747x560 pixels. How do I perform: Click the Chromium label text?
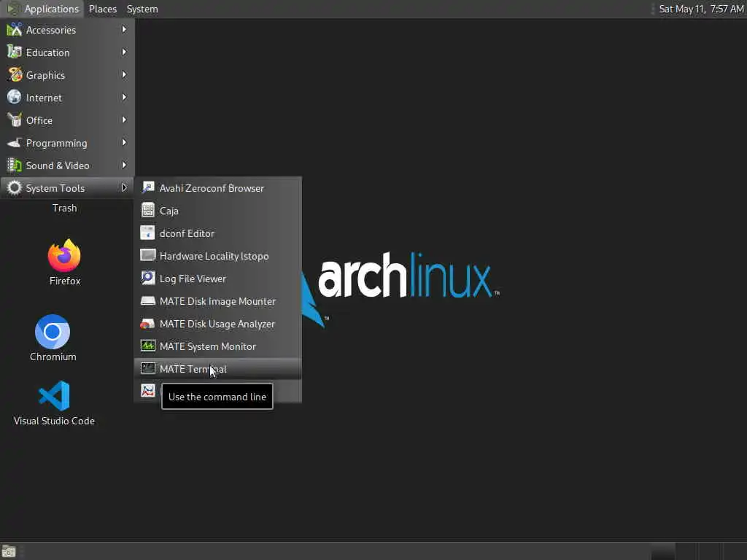[x=53, y=357]
